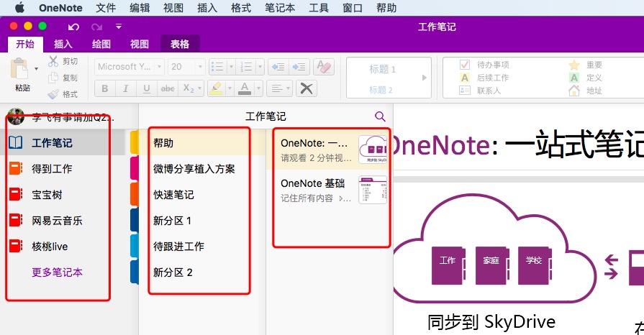The height and width of the screenshot is (335, 644).
Task: Toggle subscript X₂ formatting
Action: coord(188,88)
